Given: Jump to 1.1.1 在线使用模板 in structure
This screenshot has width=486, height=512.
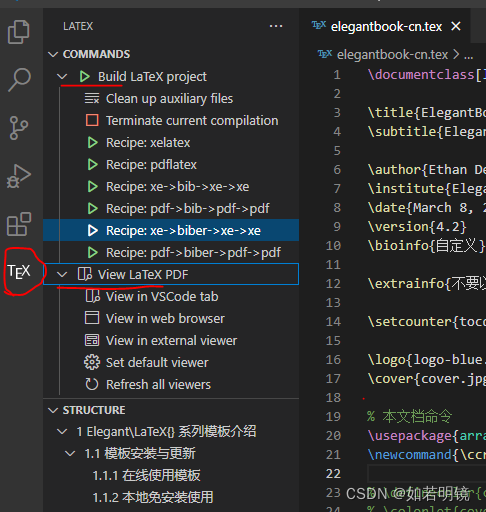Looking at the screenshot, I should pos(147,475).
